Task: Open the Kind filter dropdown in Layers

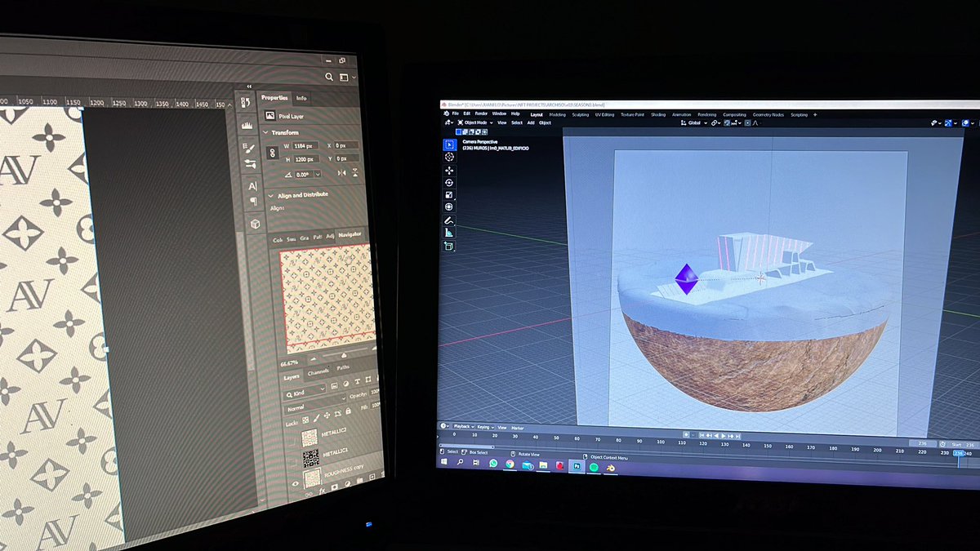Action: click(305, 393)
